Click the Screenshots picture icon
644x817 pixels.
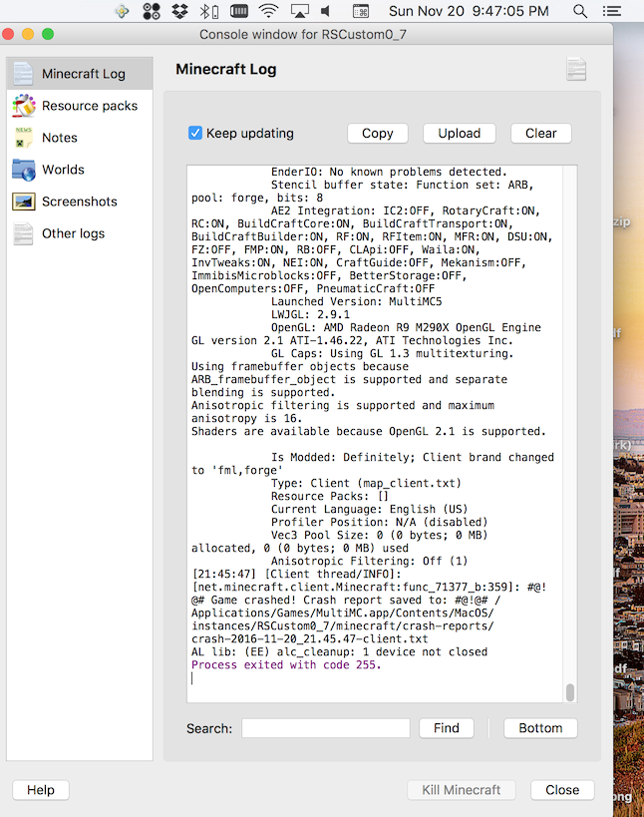(24, 202)
